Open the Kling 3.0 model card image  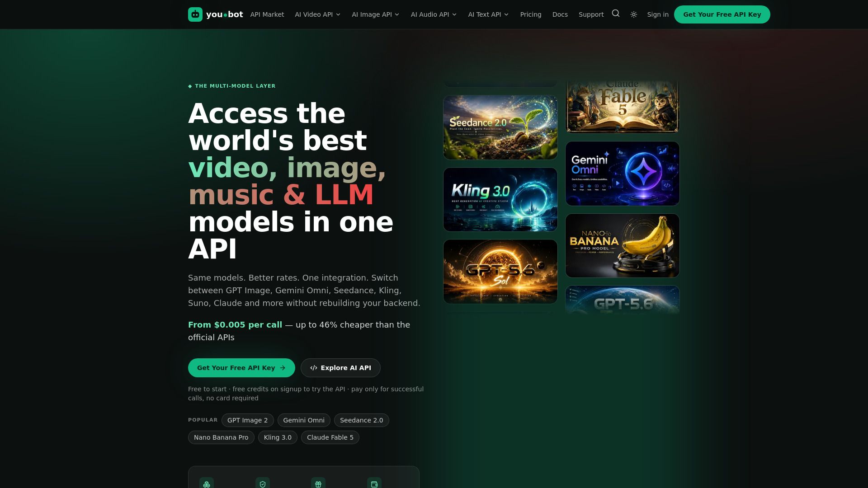[500, 200]
